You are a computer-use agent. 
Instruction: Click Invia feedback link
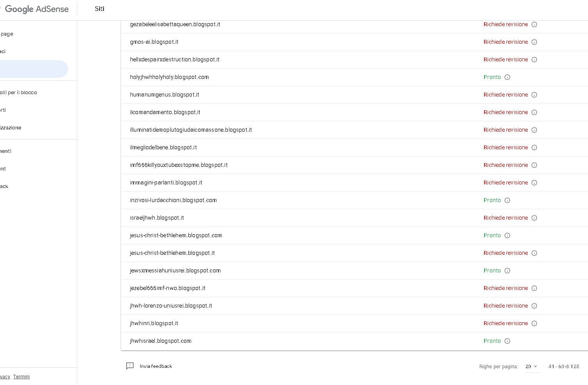point(156,366)
